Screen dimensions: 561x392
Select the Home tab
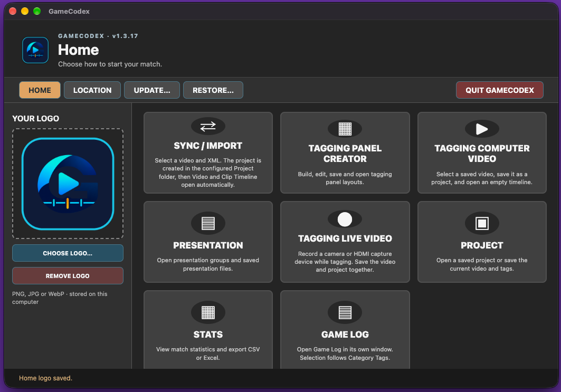40,90
